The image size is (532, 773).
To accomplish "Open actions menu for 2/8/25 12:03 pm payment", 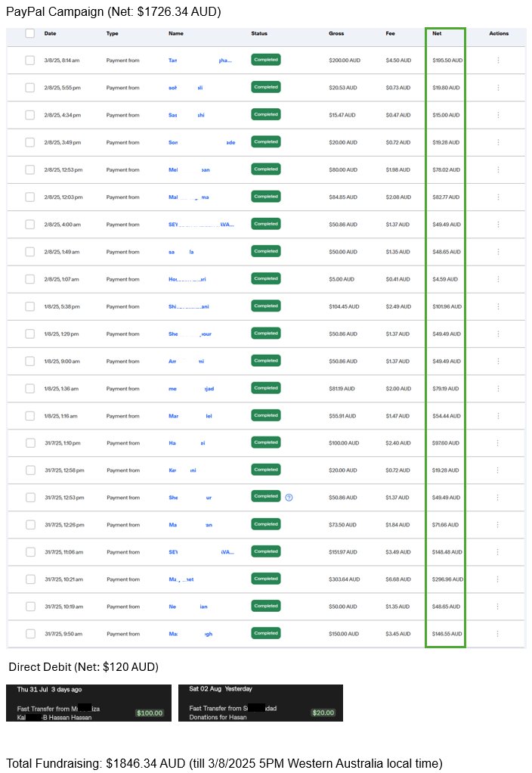I will (498, 197).
